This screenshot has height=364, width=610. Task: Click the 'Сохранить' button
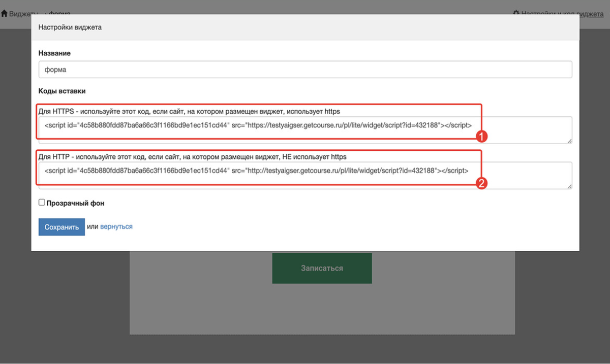click(62, 227)
